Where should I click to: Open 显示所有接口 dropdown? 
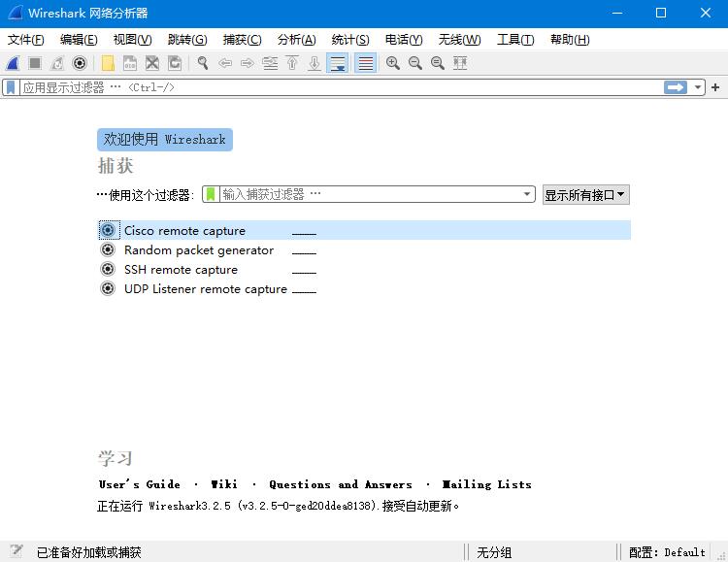pos(586,194)
